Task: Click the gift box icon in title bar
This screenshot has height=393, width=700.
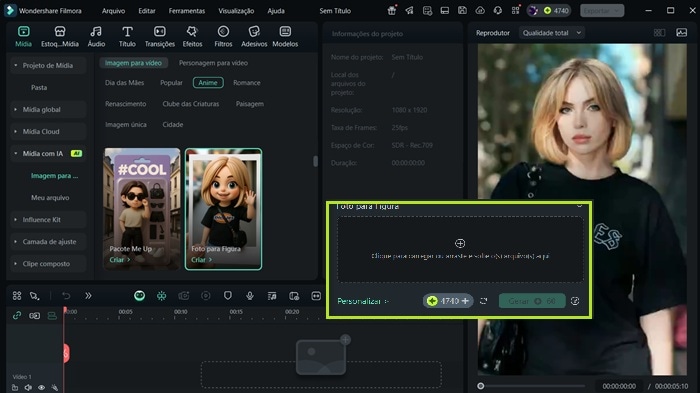Action: [392, 10]
